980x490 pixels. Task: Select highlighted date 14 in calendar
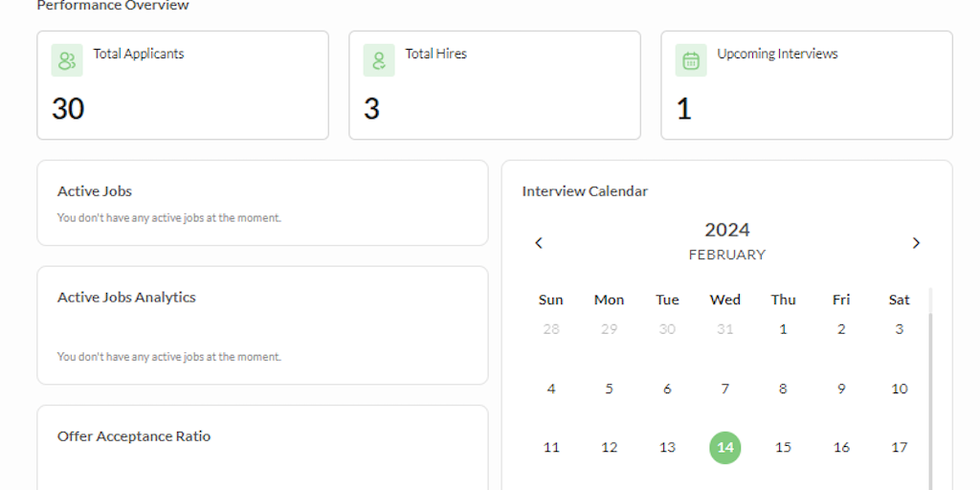[725, 447]
